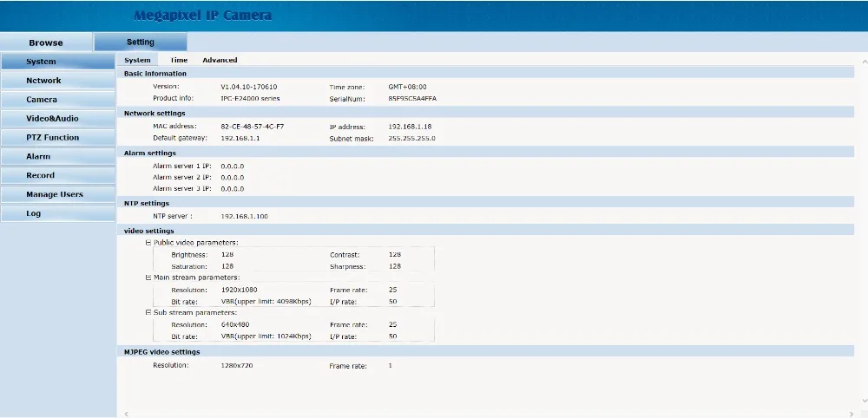Go to Record settings
Screen dimensions: 868x418
[57, 175]
